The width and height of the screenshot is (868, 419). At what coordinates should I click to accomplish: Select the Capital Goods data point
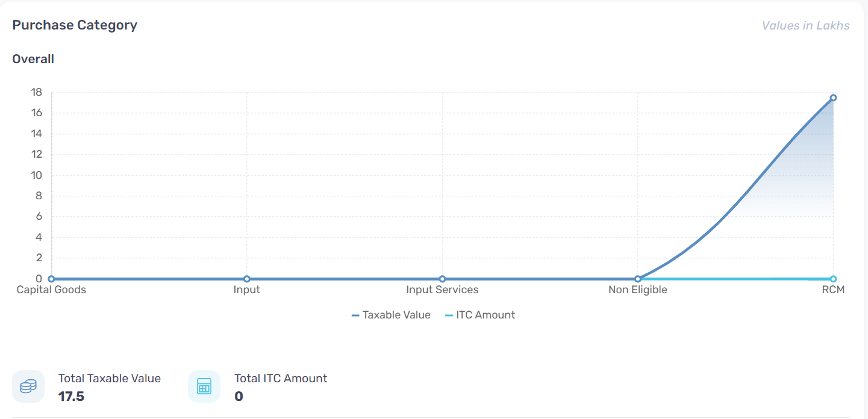(51, 279)
